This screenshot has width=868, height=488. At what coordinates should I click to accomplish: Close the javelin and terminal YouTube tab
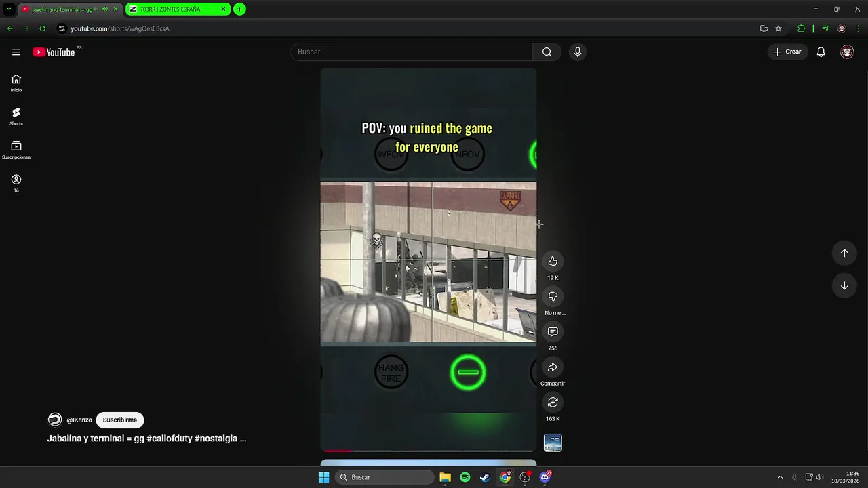click(x=115, y=9)
